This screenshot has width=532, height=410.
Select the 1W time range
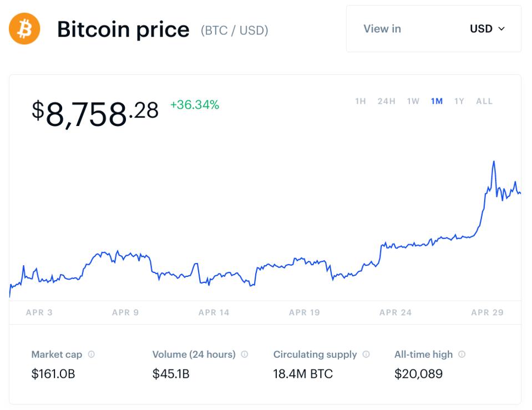[412, 101]
